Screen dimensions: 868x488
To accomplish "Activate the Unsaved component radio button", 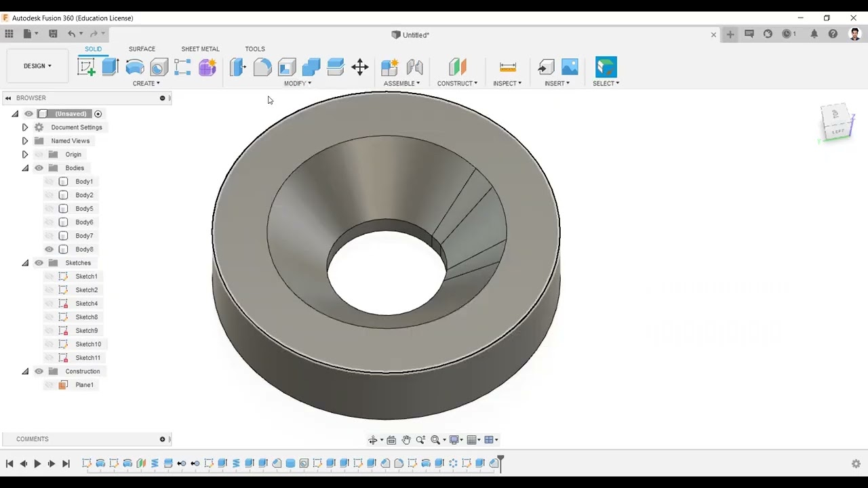I will coord(98,114).
